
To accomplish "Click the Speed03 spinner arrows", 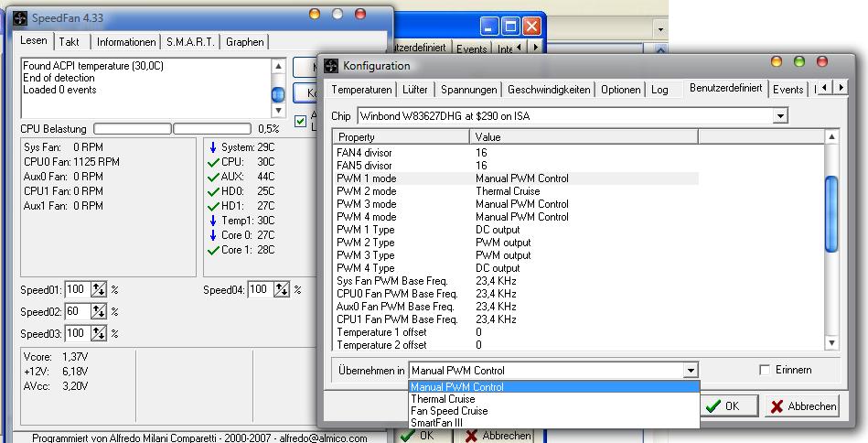I will click(x=99, y=333).
